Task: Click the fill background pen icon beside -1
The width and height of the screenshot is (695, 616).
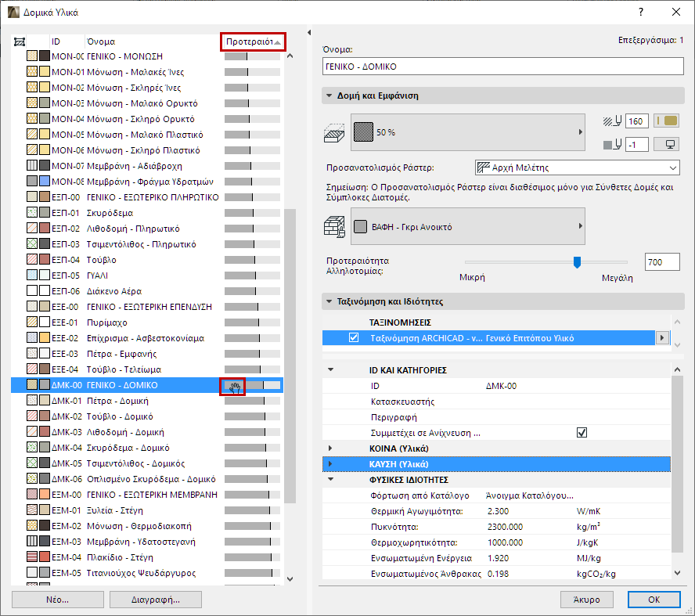Action: pos(613,145)
